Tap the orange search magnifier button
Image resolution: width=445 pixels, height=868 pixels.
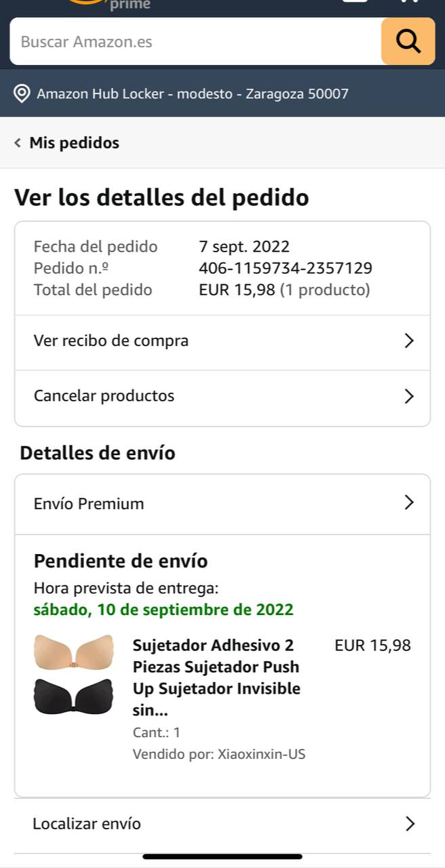[x=408, y=41]
